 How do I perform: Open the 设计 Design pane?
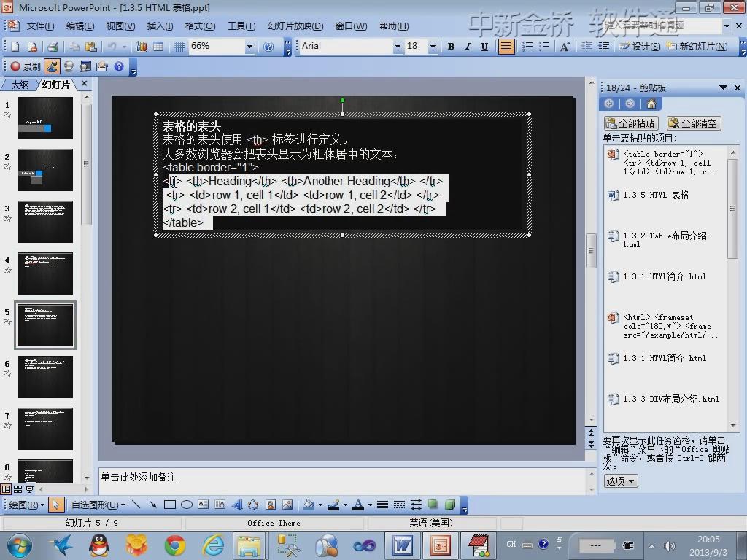639,46
